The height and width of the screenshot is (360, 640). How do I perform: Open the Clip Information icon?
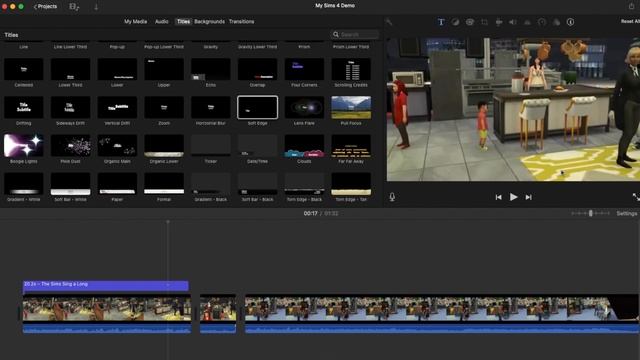click(x=570, y=22)
